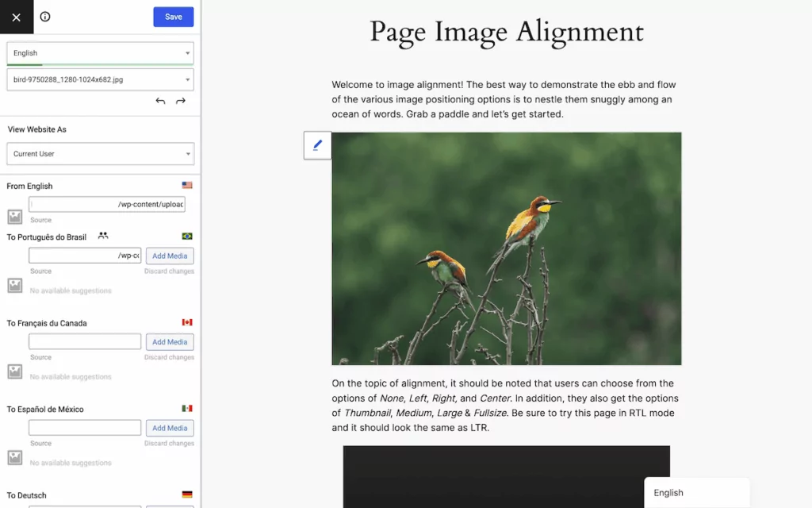Click the 'View Website As' label

click(x=36, y=129)
